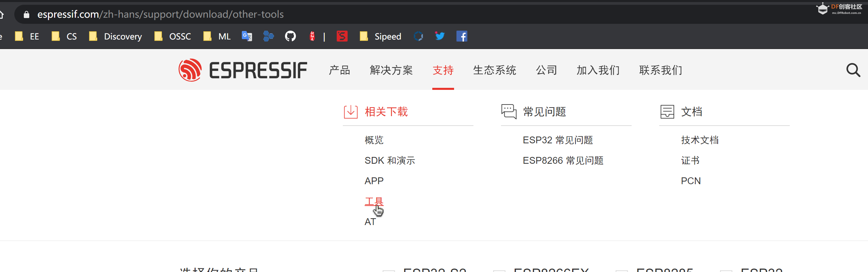Open the Google Translate bookmark icon
This screenshot has width=868, height=272.
(x=247, y=36)
